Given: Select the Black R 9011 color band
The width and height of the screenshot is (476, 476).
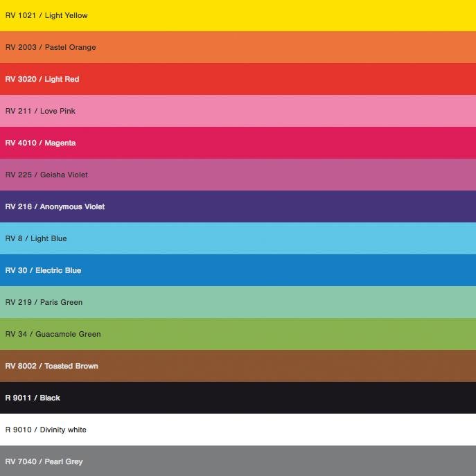Looking at the screenshot, I should coord(238,398).
